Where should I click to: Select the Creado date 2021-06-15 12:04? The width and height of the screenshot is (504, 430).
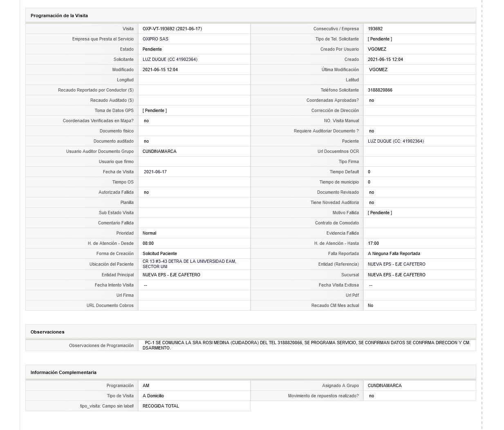(x=385, y=59)
